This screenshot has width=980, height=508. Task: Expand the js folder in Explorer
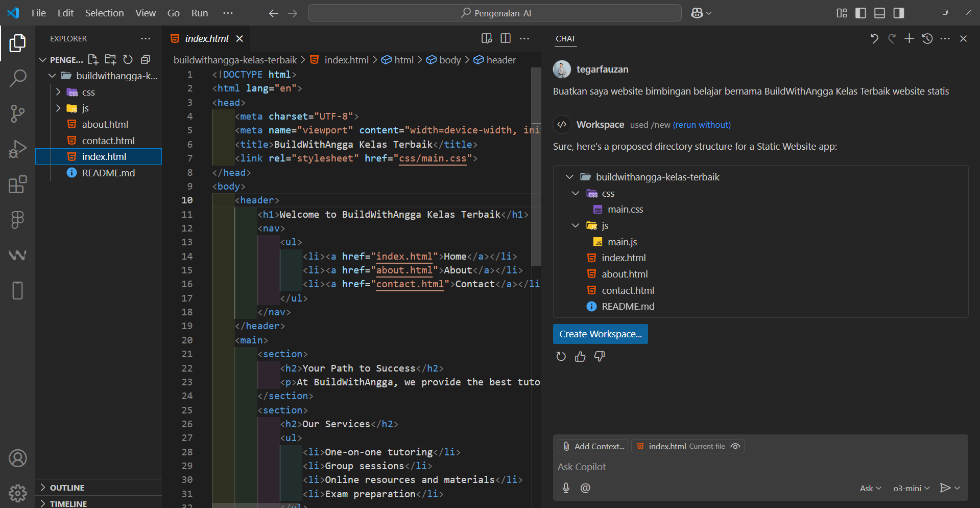pyautogui.click(x=58, y=108)
